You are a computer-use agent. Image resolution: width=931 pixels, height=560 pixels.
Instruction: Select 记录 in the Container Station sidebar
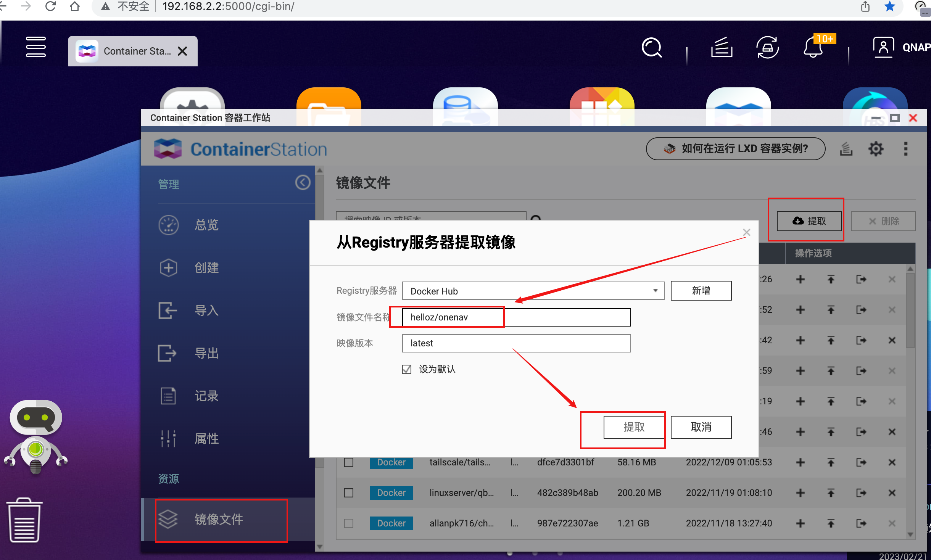[206, 396]
